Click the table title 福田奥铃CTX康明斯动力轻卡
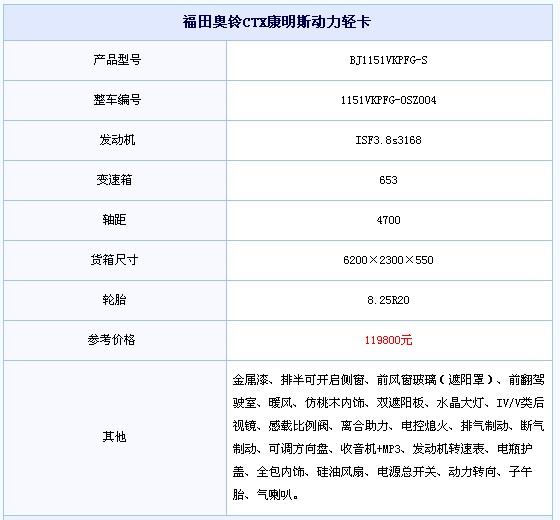This screenshot has height=520, width=560. pyautogui.click(x=277, y=22)
